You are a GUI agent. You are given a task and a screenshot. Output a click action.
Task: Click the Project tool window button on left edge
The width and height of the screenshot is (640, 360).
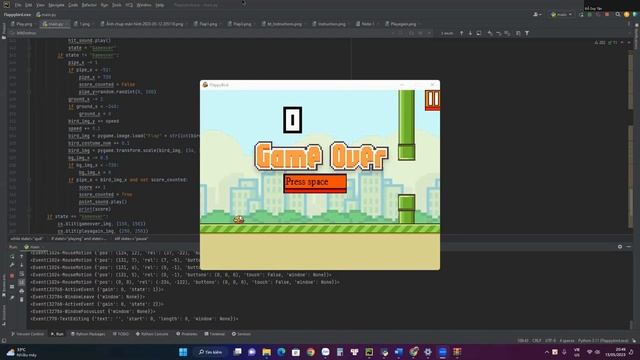(x=4, y=31)
